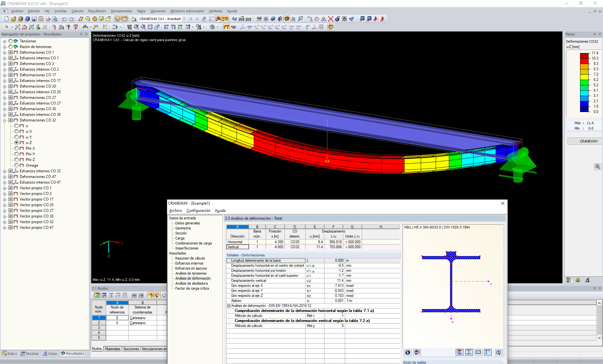
Task: Click the Print toolbar icon
Action: pyautogui.click(x=48, y=19)
